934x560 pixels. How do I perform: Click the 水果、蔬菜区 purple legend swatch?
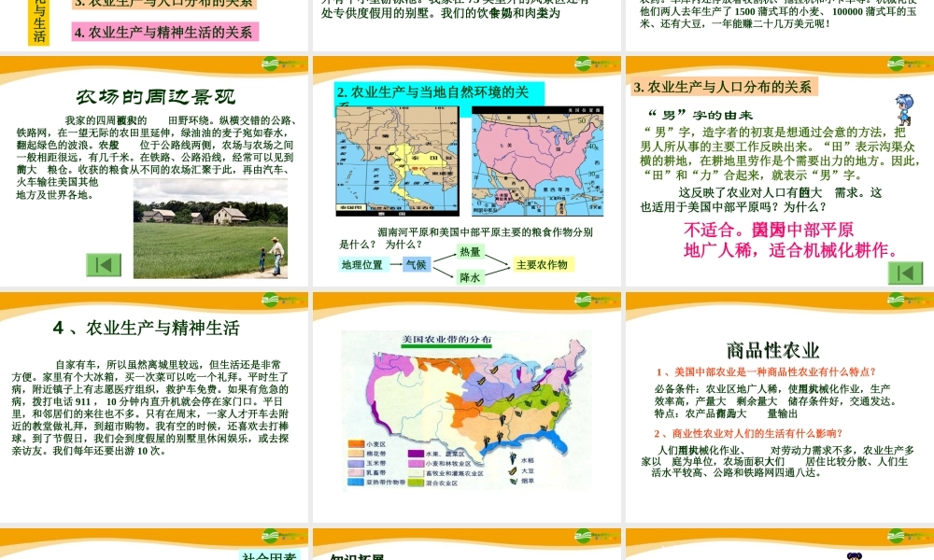416,454
